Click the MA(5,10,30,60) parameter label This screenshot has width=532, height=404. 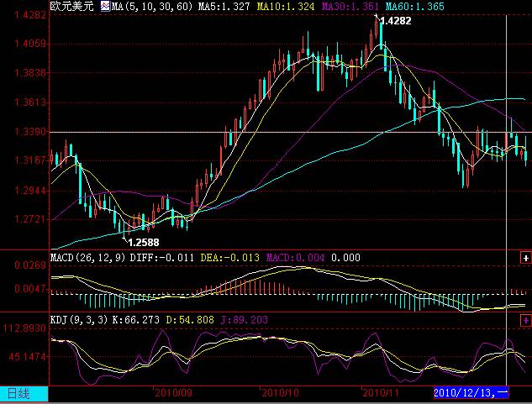(x=151, y=7)
